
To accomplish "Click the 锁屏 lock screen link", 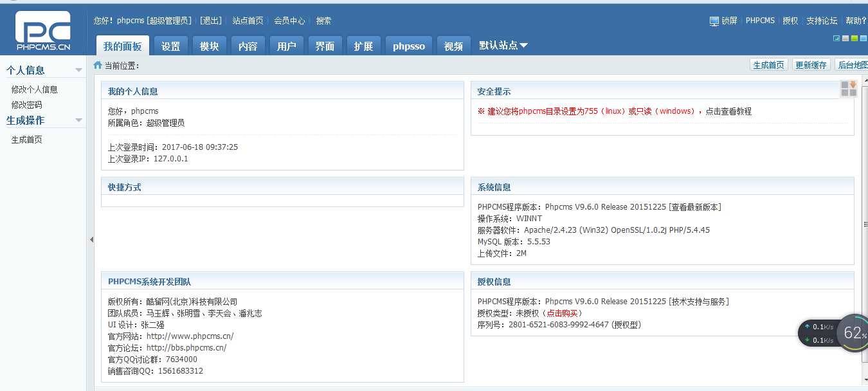I will (729, 21).
